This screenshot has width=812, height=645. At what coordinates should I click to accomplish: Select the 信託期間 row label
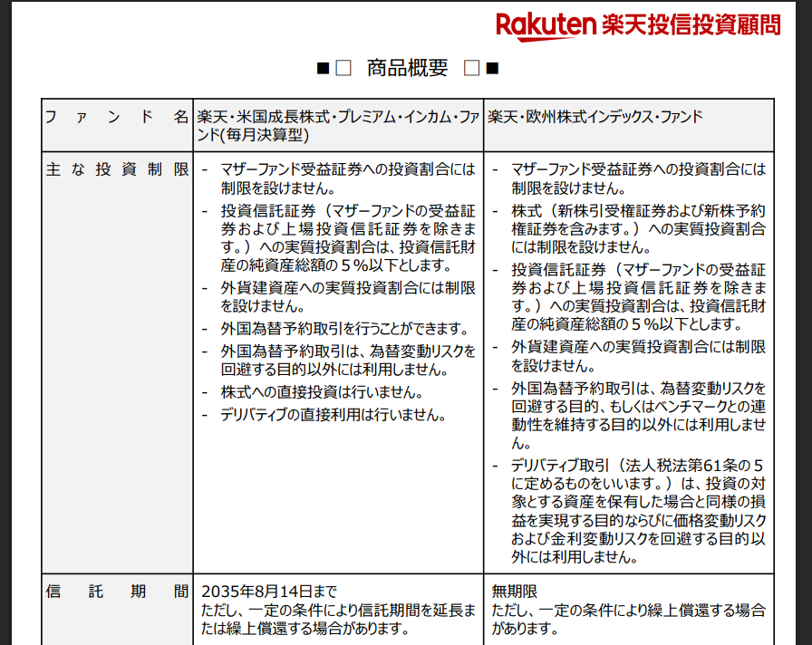(117, 592)
